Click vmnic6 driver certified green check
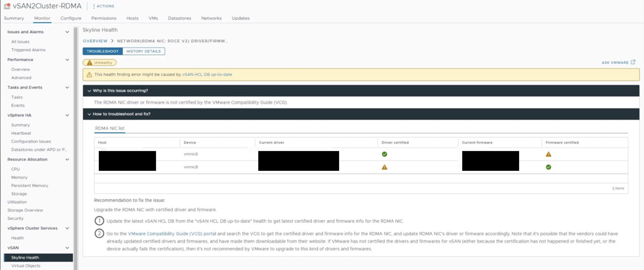The height and width of the screenshot is (270, 644). [384, 154]
